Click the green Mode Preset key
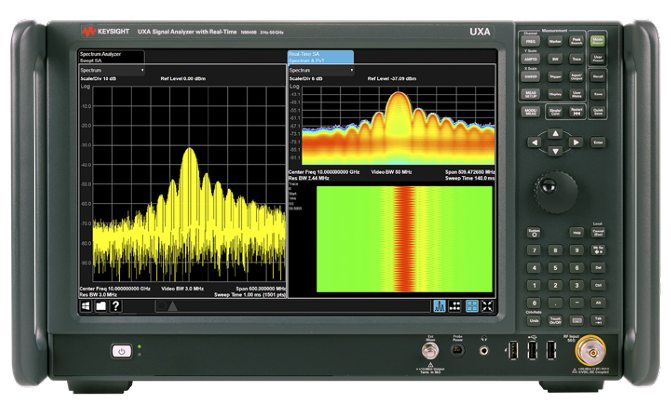Image resolution: width=671 pixels, height=402 pixels. click(x=597, y=42)
